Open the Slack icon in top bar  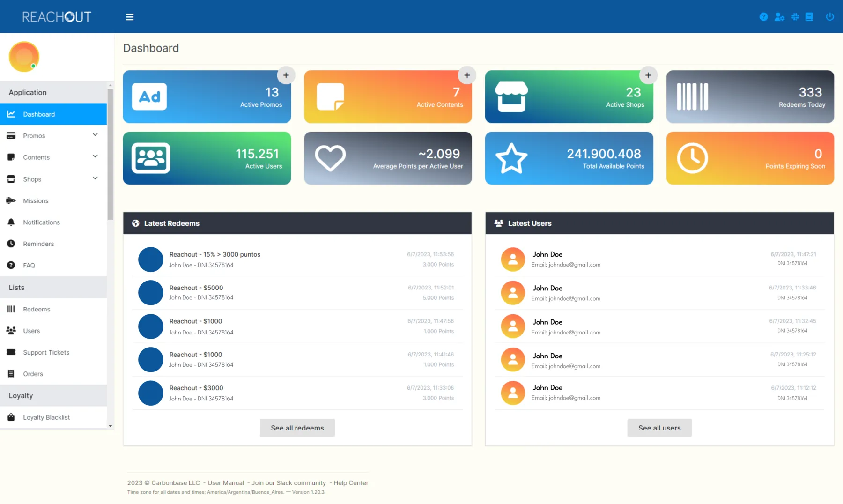(795, 17)
